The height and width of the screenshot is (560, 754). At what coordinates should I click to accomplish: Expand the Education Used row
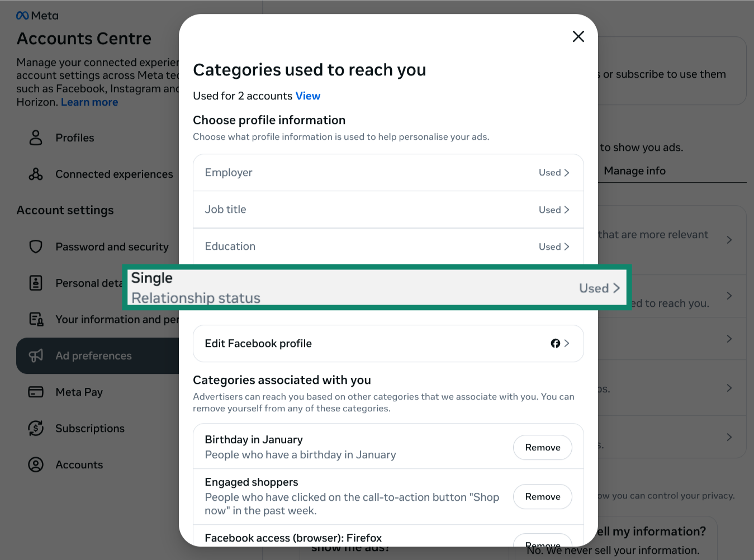553,246
